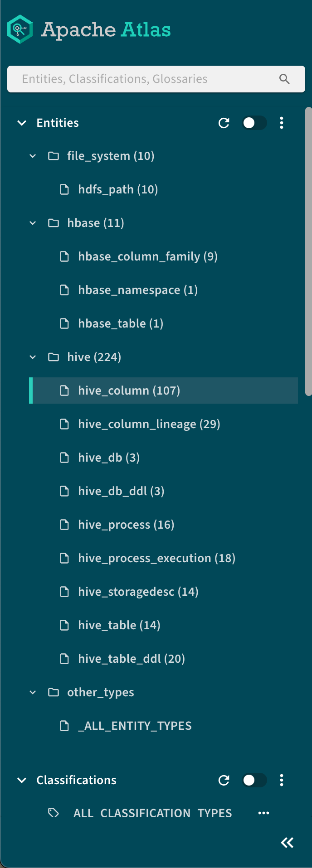Select hdfs_path (10) in the tree
This screenshot has width=312, height=868.
pos(118,189)
